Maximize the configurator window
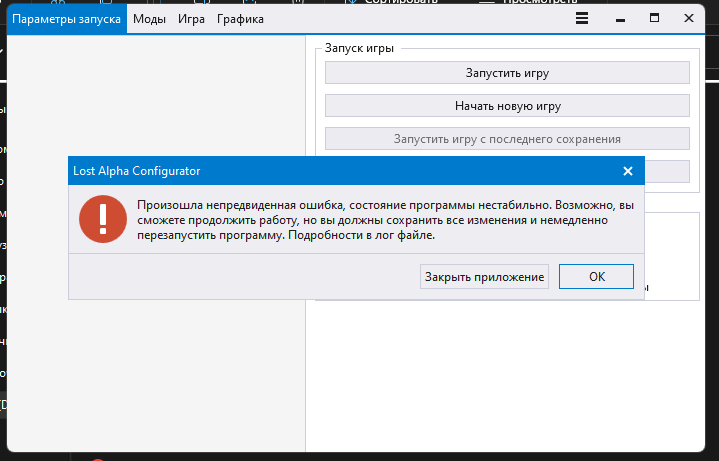Image resolution: width=719 pixels, height=461 pixels. tap(654, 18)
